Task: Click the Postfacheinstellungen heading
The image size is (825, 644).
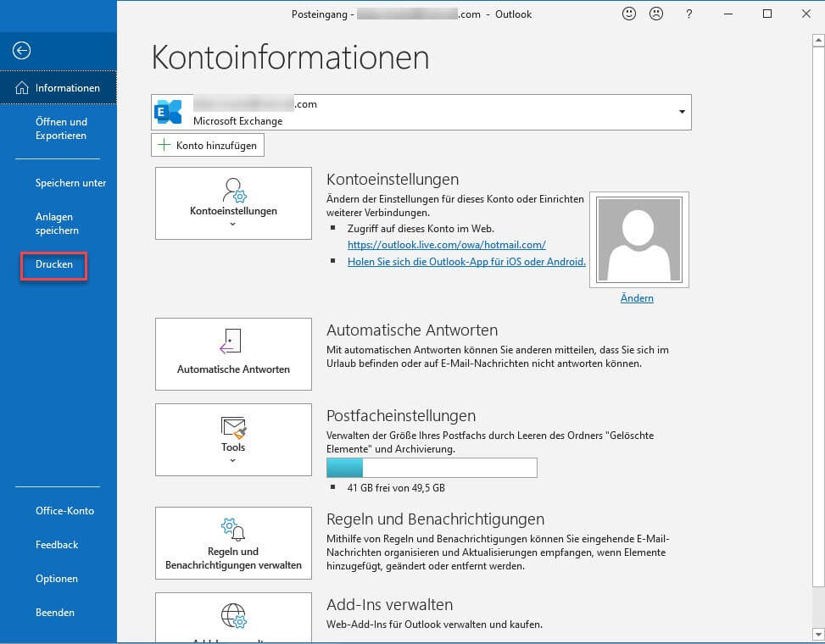Action: (x=401, y=416)
